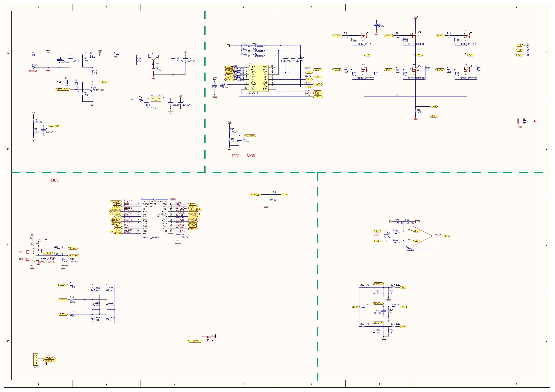Click the 'HOV1' port left of R9
Screen dimensions: 555x392
389,36
